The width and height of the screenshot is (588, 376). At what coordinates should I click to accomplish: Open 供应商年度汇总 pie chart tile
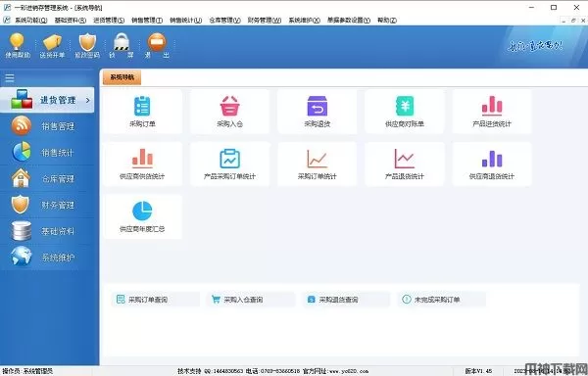tap(142, 216)
